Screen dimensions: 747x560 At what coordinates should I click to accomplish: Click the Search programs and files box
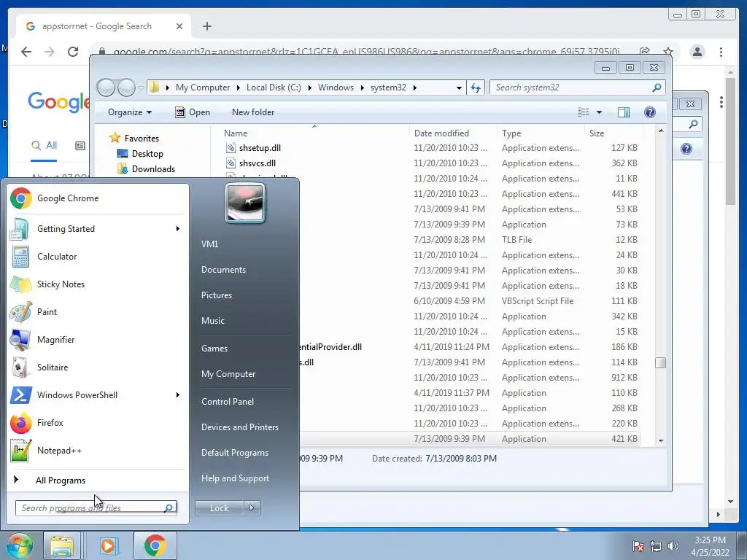coord(96,508)
